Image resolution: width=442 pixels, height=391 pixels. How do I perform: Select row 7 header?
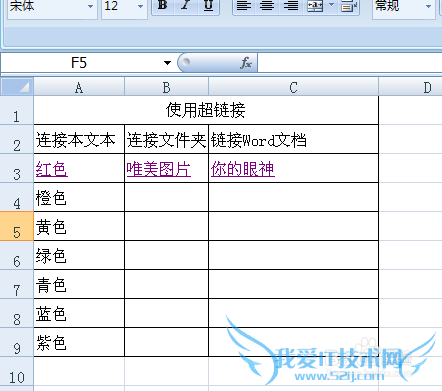click(x=17, y=284)
